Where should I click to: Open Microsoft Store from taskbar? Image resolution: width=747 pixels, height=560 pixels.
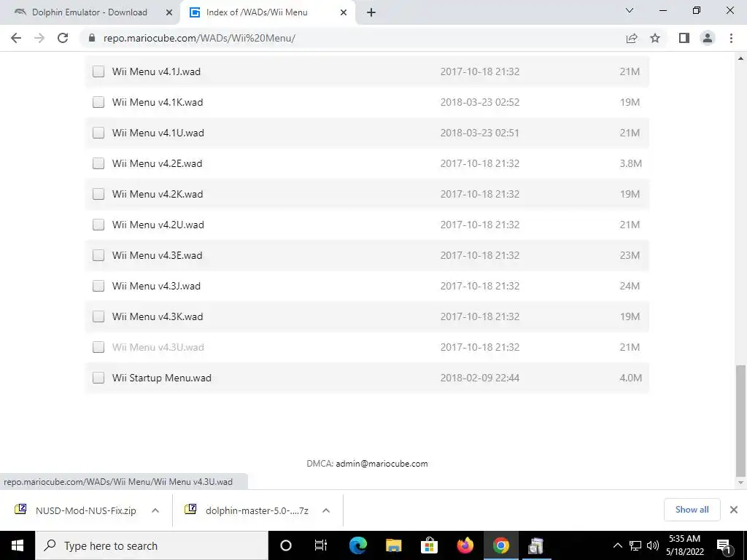point(429,545)
